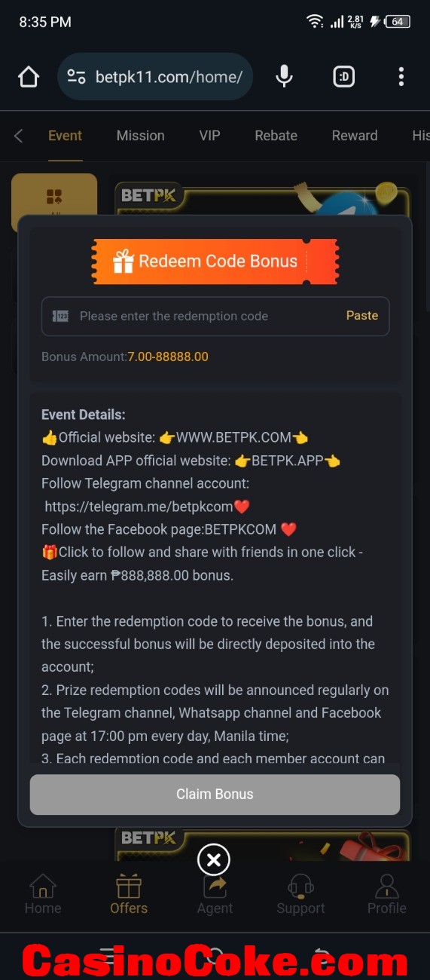The image size is (430, 980).
Task: Tap the browser home icon
Action: pos(29,77)
